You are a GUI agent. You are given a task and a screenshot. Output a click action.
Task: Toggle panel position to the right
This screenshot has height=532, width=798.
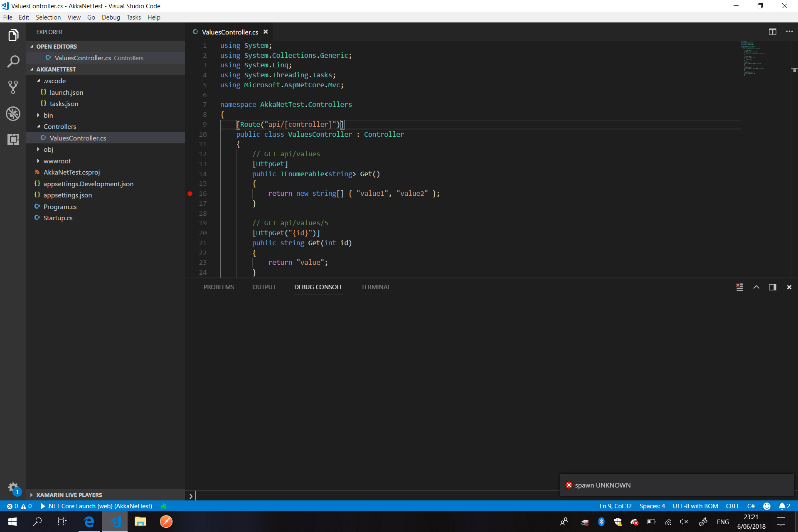(772, 287)
